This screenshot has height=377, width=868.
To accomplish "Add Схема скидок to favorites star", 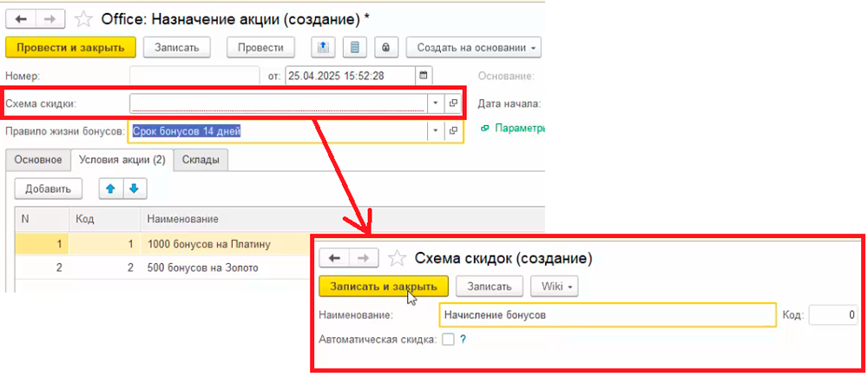I will pyautogui.click(x=397, y=258).
